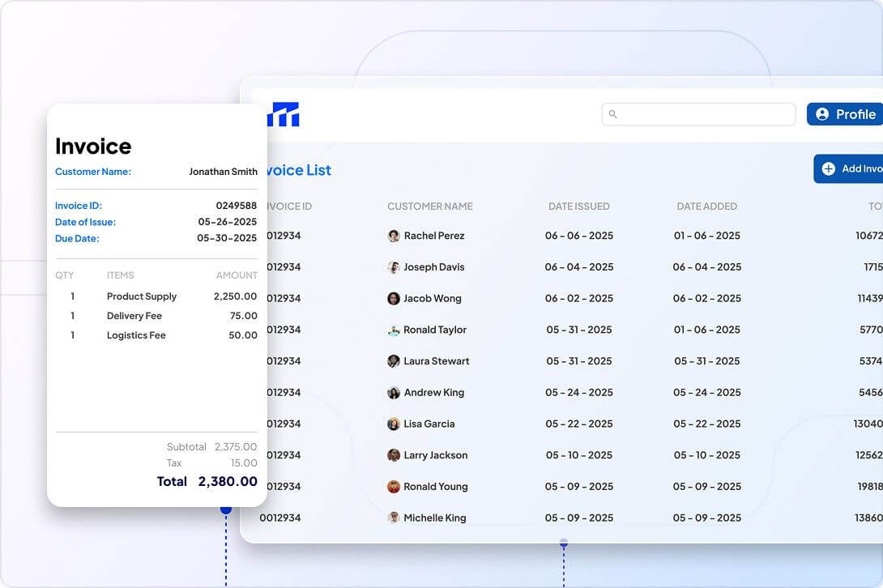This screenshot has width=883, height=588.
Task: Click due date 05-30-2025
Action: (227, 238)
